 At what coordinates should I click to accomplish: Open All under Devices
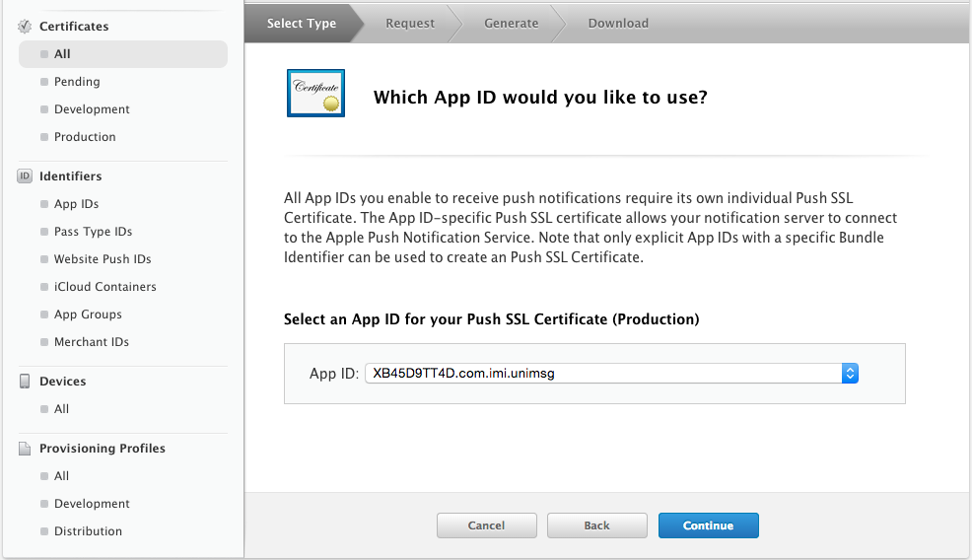[x=61, y=409]
